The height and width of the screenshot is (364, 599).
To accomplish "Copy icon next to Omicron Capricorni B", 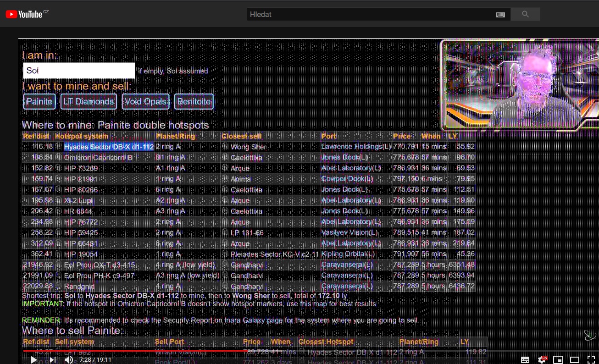I will [x=58, y=157].
